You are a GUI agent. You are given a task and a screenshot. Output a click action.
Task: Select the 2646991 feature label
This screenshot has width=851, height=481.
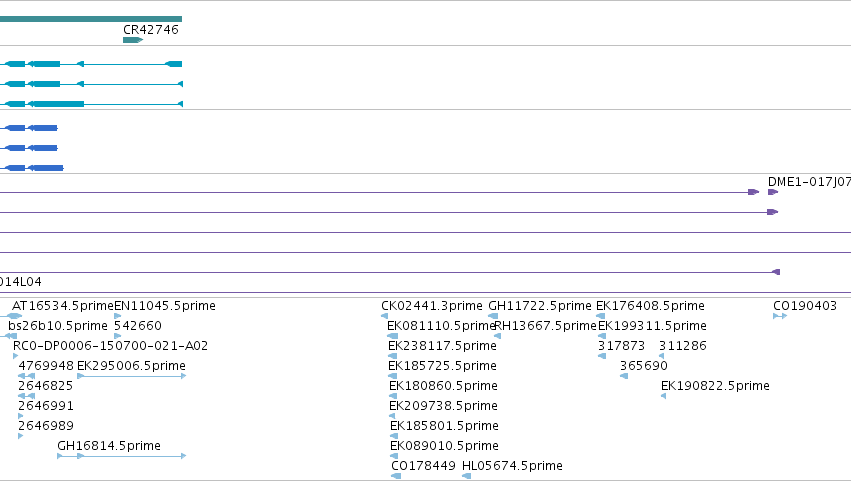[x=46, y=406]
